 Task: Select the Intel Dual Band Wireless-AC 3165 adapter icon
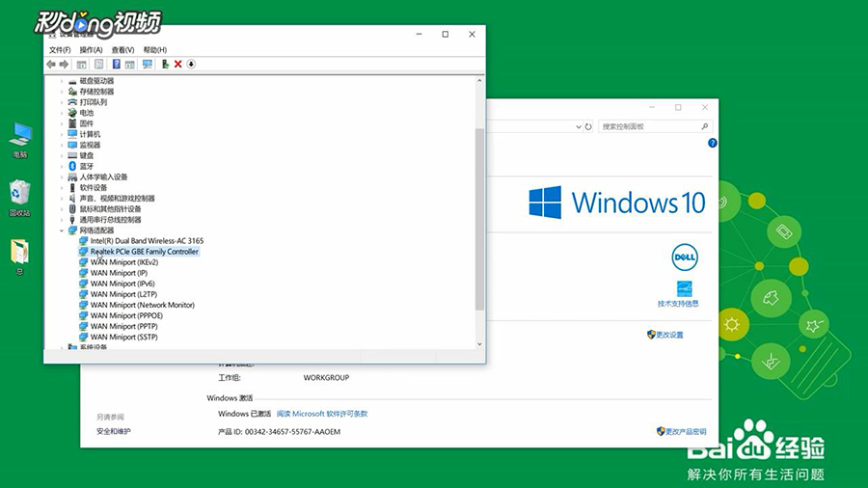point(83,241)
